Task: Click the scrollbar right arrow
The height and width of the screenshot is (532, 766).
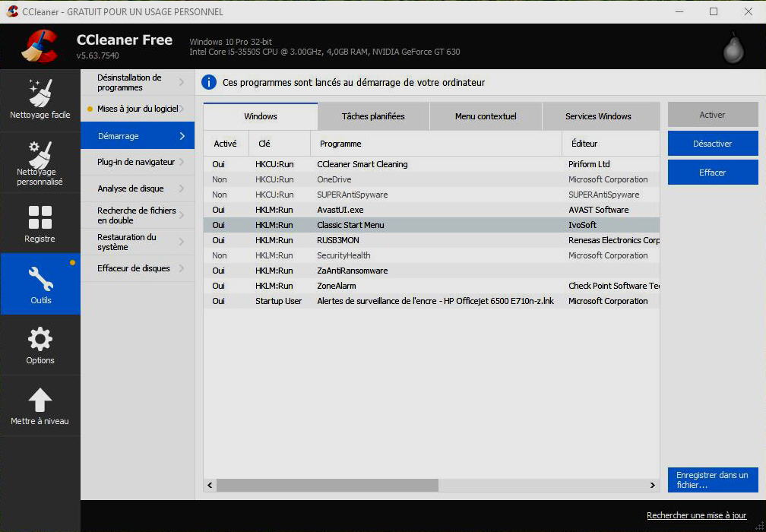Action: (x=652, y=485)
